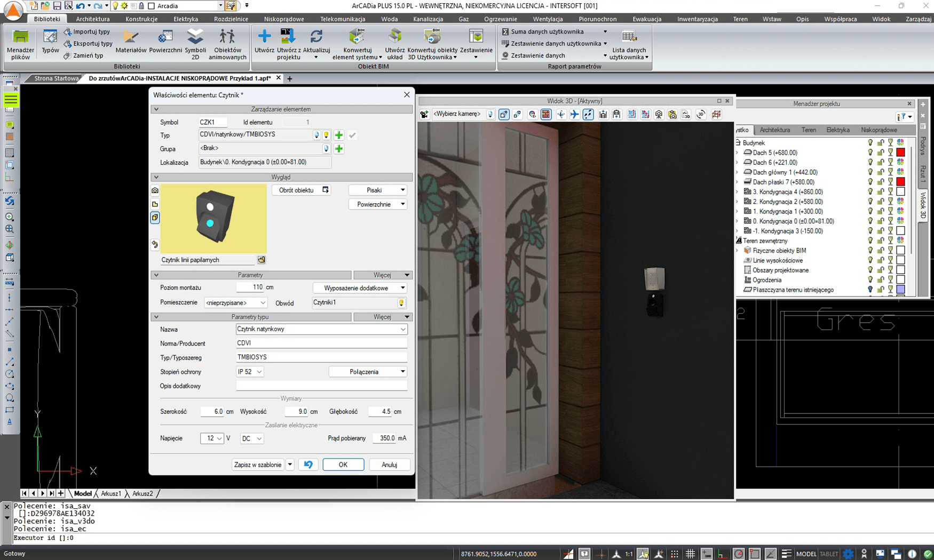Open Pomieszczenie combo box
The image size is (934, 560).
[235, 303]
